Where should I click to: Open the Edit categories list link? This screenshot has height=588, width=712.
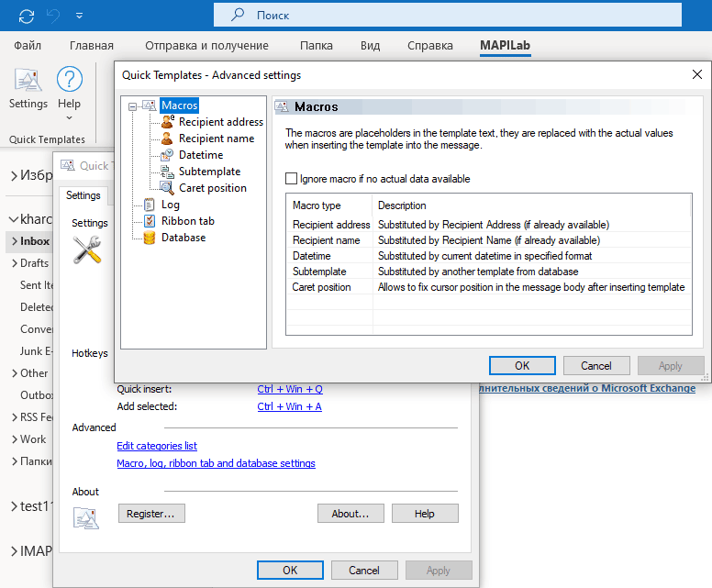(x=157, y=446)
